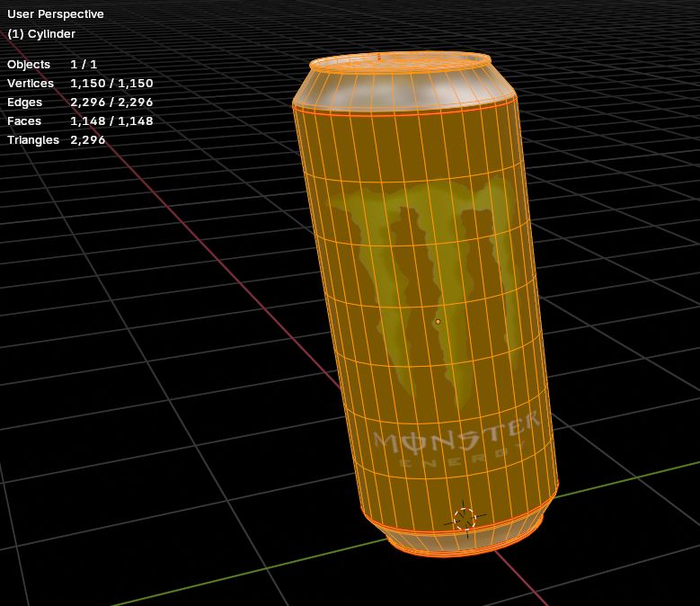
Task: Click the silver bottom rim of the can
Action: pyautogui.click(x=465, y=539)
